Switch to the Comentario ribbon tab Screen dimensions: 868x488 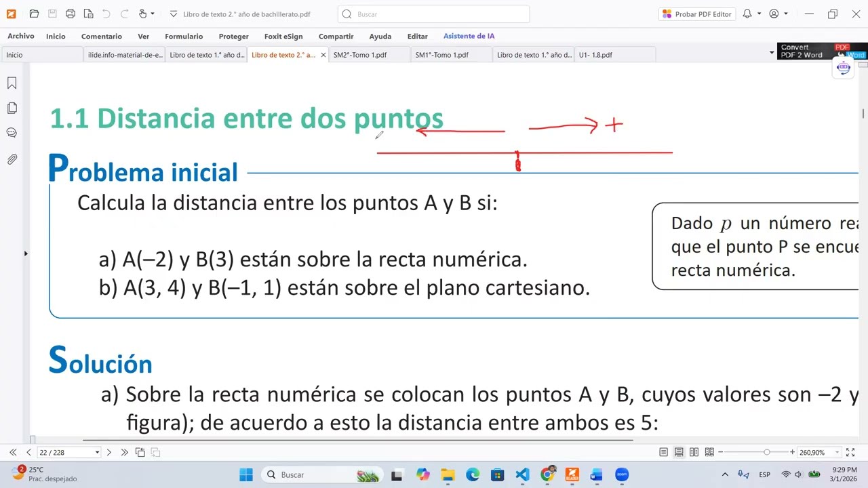[x=102, y=36]
